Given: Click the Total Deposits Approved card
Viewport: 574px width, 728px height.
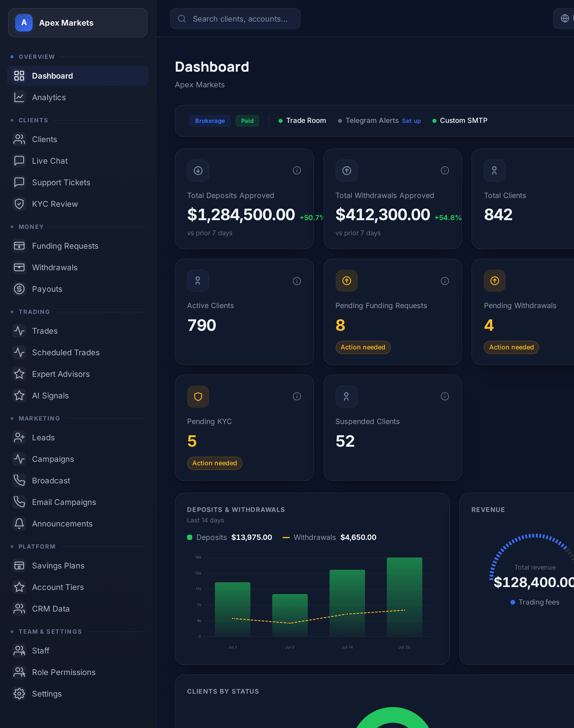Looking at the screenshot, I should (244, 199).
